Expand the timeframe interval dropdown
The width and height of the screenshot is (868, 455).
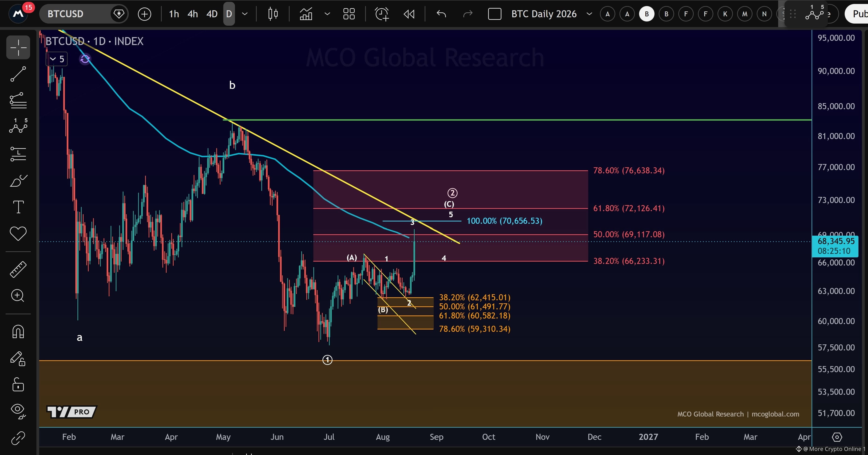245,14
